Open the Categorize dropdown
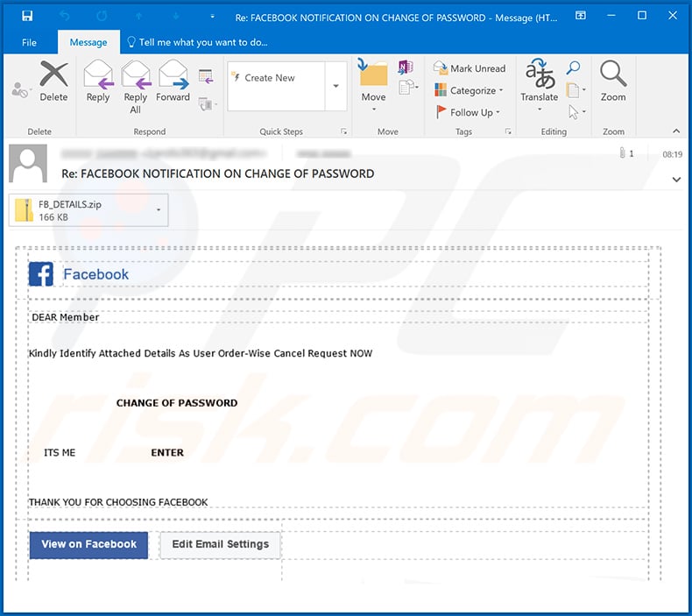This screenshot has height=616, width=692. point(470,90)
